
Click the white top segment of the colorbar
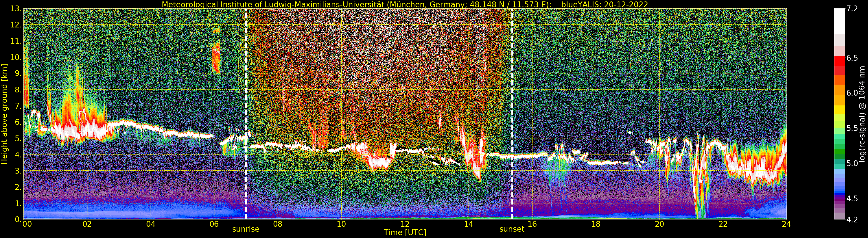pos(839,21)
